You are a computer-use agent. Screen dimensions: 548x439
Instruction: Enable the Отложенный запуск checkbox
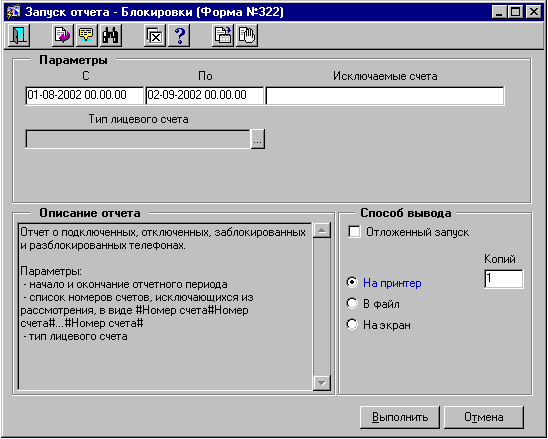[x=354, y=232]
